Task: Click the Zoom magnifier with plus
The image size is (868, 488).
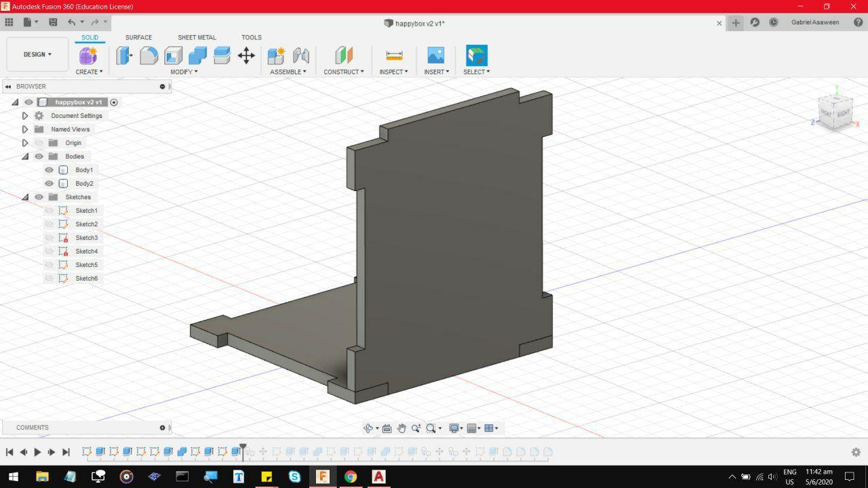Action: [x=416, y=428]
